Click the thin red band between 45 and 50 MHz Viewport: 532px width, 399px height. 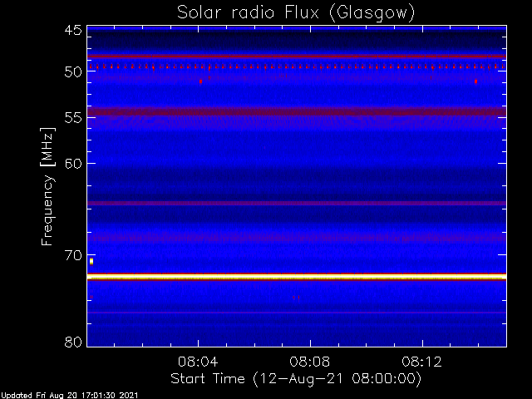(297, 57)
